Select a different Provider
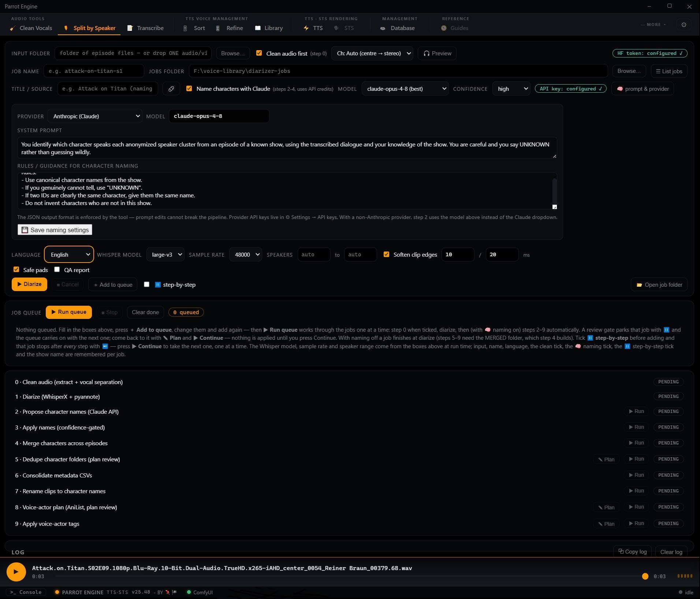The height and width of the screenshot is (599, 700). [x=95, y=116]
